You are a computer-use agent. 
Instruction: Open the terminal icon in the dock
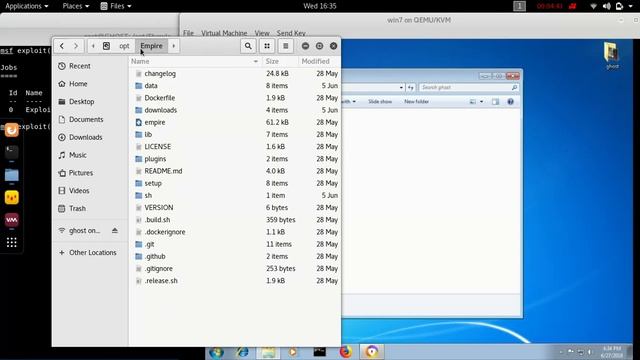pos(11,152)
